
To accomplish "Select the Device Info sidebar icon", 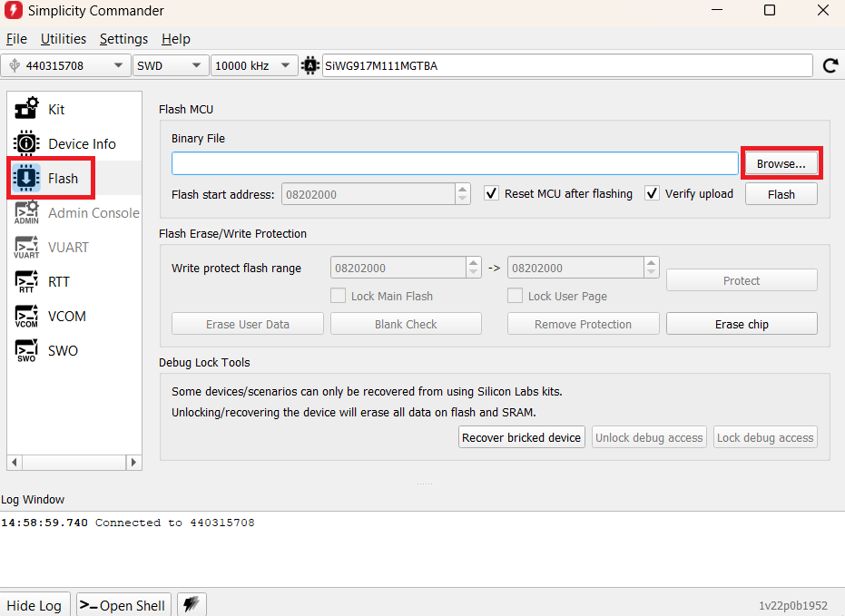I will point(26,143).
